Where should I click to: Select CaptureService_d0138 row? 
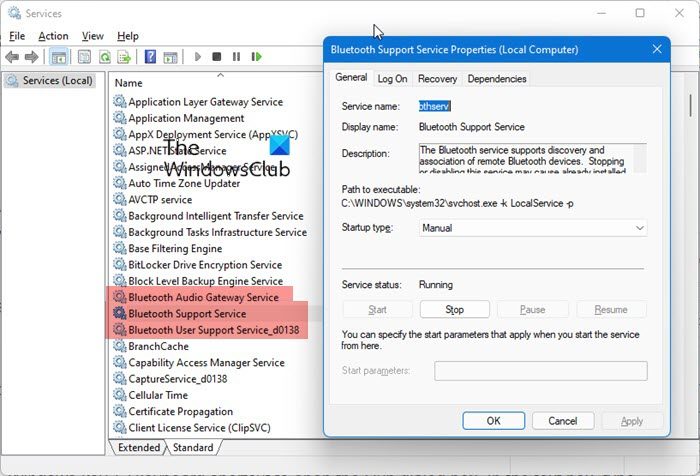(171, 379)
